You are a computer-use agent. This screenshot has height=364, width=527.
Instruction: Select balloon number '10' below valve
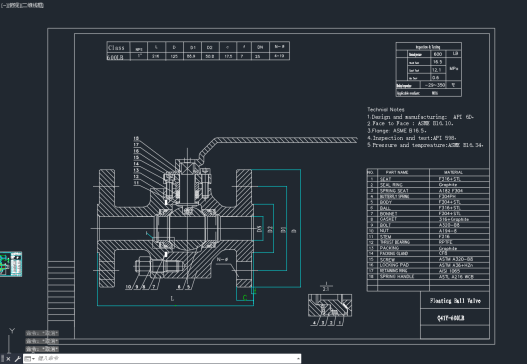coord(128,287)
